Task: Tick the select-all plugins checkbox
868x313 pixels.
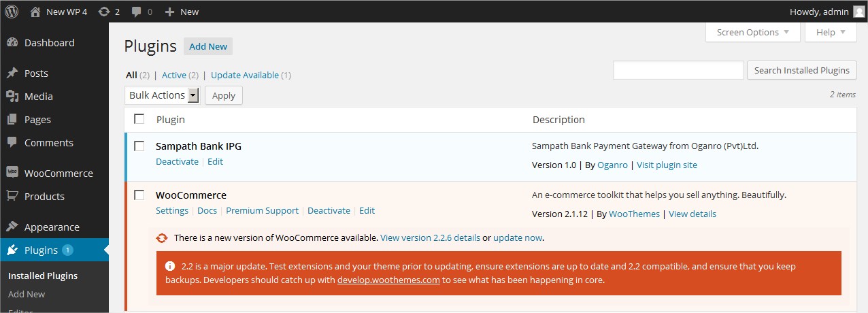Action: [x=139, y=118]
